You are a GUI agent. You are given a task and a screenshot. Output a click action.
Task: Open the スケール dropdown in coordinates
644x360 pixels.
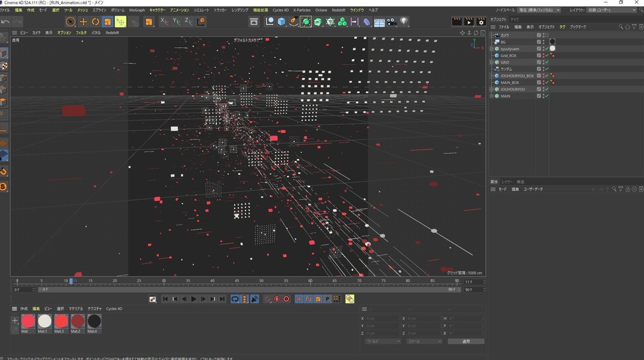(424, 342)
